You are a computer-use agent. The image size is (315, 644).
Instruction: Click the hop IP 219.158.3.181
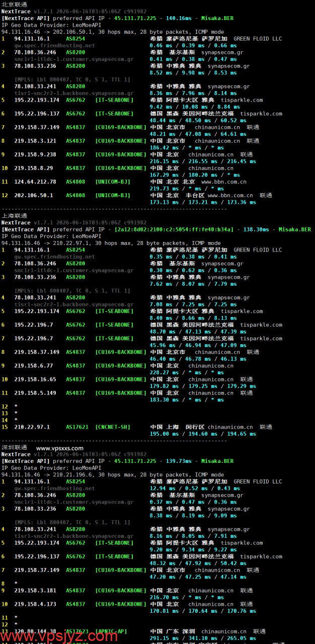pyautogui.click(x=35, y=591)
